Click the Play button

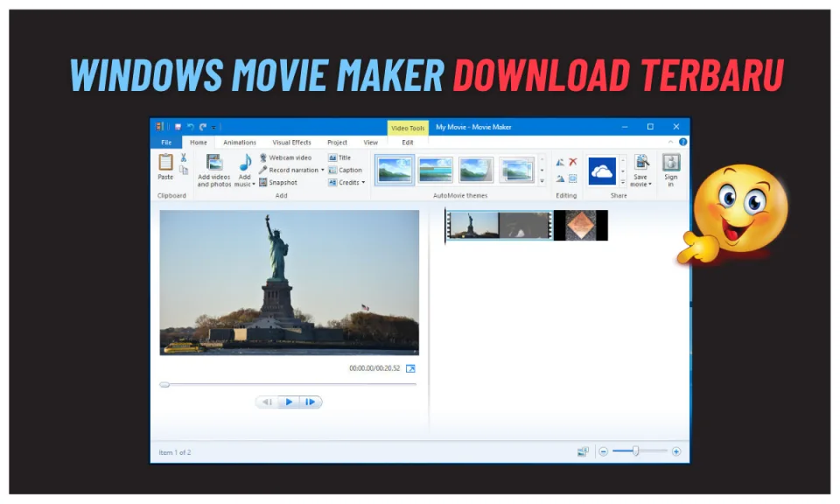click(x=289, y=402)
